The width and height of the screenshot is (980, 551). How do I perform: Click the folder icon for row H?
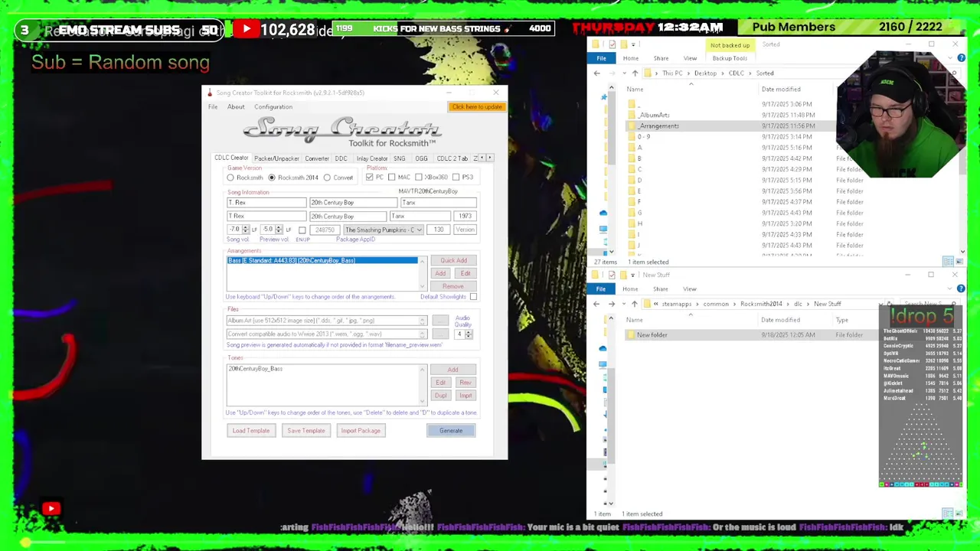point(632,223)
